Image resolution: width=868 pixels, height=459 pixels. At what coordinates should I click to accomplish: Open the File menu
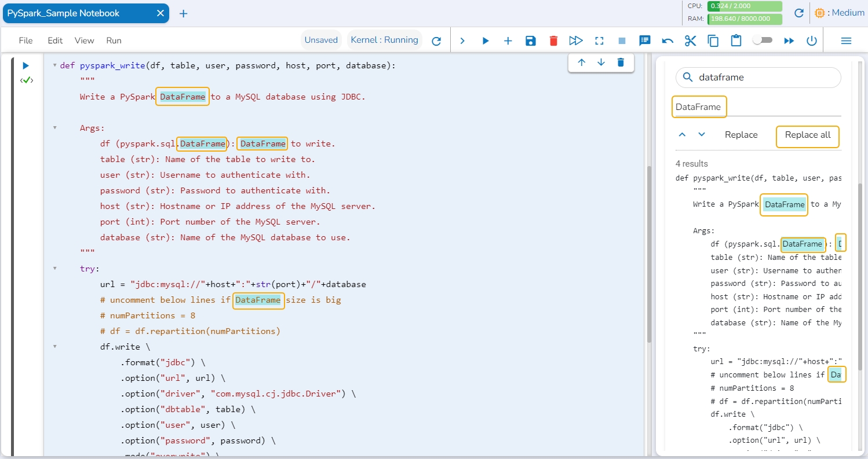(25, 41)
